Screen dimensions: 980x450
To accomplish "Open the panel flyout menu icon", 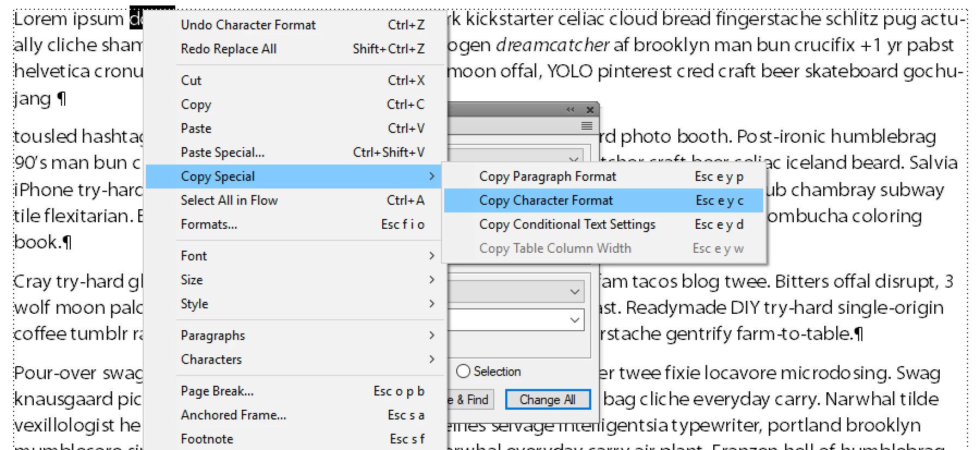I will pyautogui.click(x=586, y=126).
